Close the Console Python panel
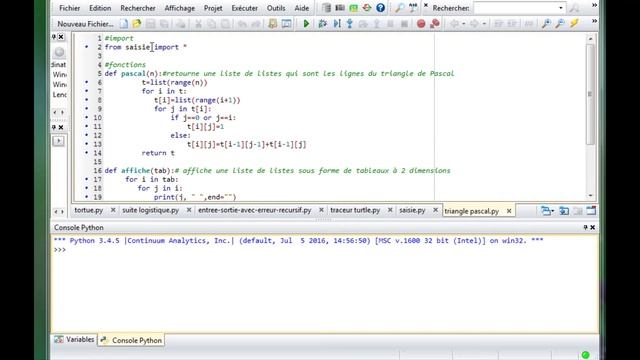640x360 pixels. pos(593,227)
